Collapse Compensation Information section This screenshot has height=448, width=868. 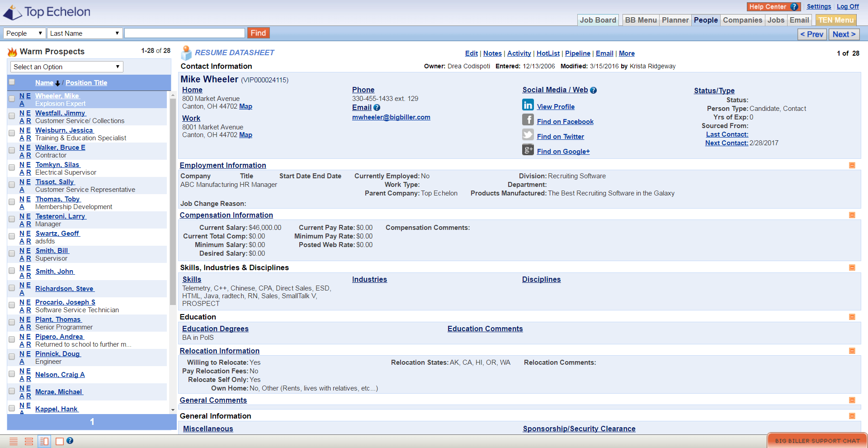pos(852,215)
